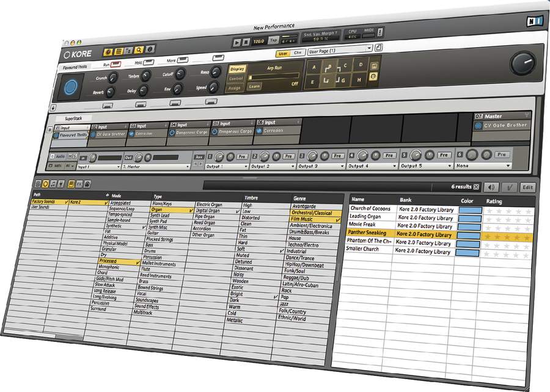Toggle Pre on send 1

point(242,156)
